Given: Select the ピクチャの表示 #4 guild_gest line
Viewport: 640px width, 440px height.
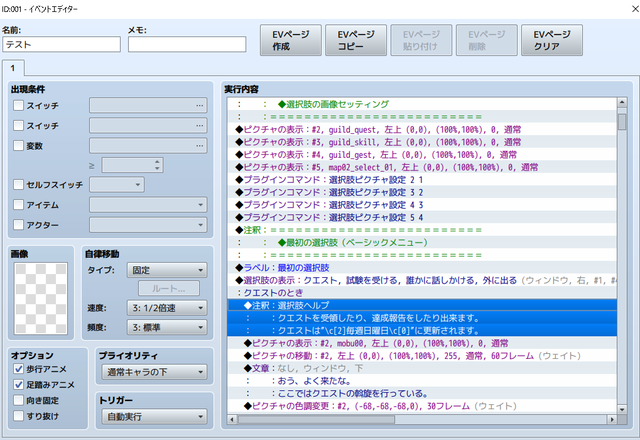Looking at the screenshot, I should click(x=422, y=155).
